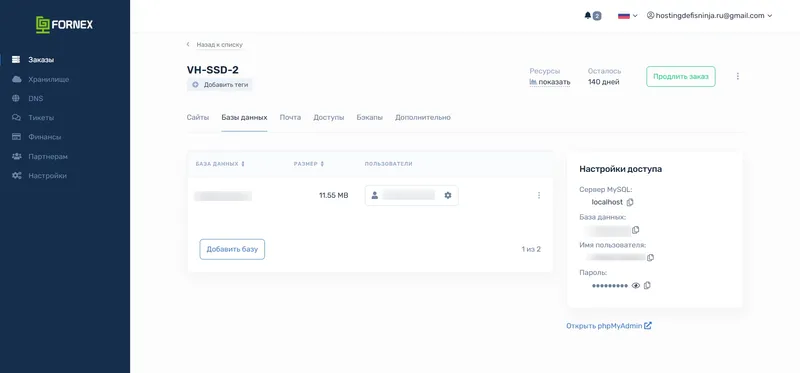The height and width of the screenshot is (373, 800).
Task: Click Назад к списку link
Action: click(x=219, y=45)
